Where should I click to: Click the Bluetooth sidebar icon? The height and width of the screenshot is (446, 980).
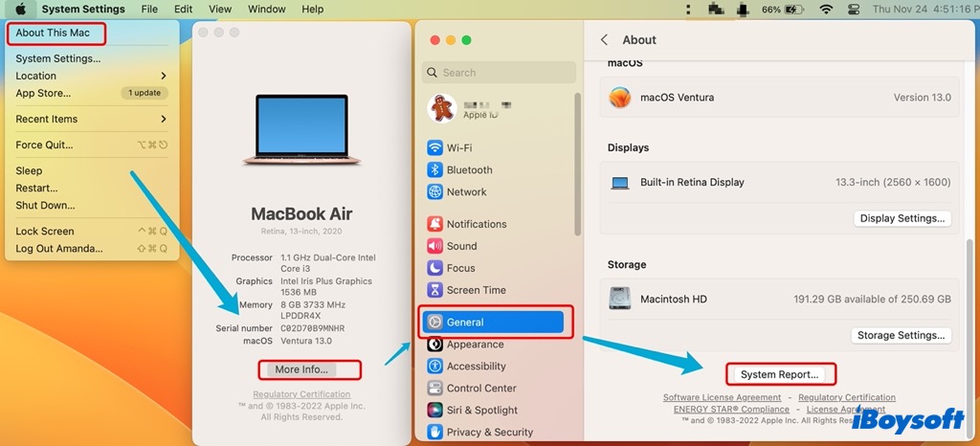(435, 170)
